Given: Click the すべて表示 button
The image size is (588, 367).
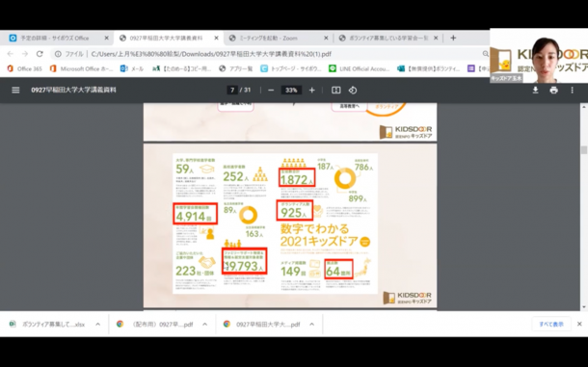Looking at the screenshot, I should (x=551, y=325).
